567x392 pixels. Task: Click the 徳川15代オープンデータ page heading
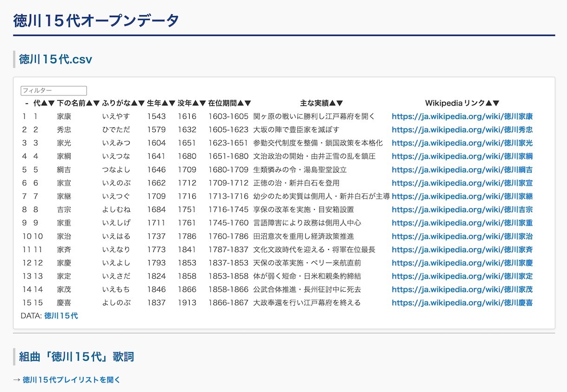click(x=96, y=20)
